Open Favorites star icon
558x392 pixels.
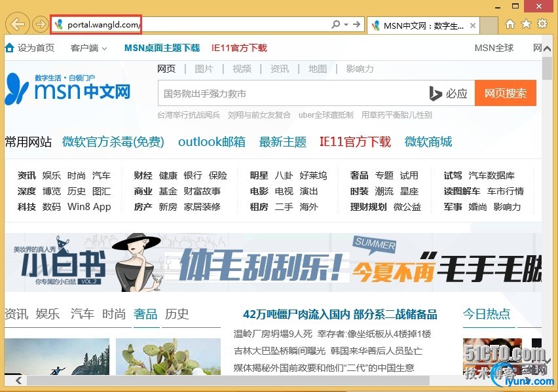tap(526, 24)
